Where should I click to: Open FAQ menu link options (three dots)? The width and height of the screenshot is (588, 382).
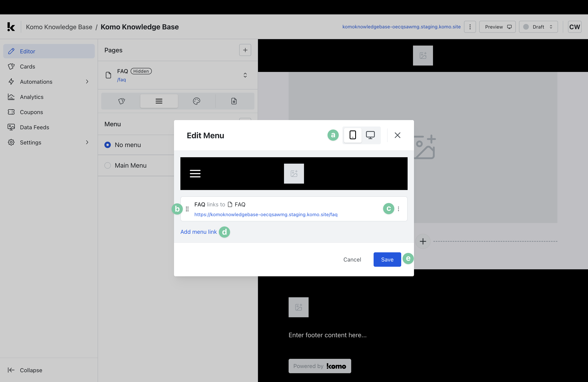(398, 209)
